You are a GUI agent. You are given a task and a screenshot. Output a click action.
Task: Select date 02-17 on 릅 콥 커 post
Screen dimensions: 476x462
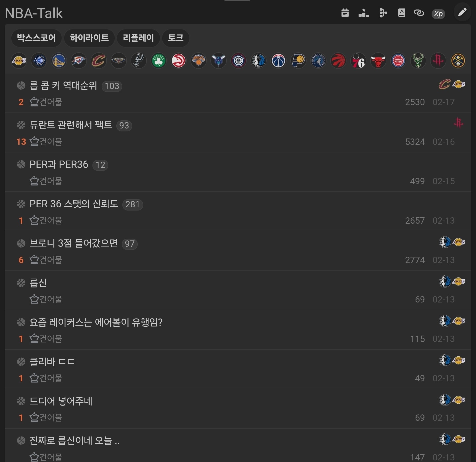pyautogui.click(x=444, y=102)
